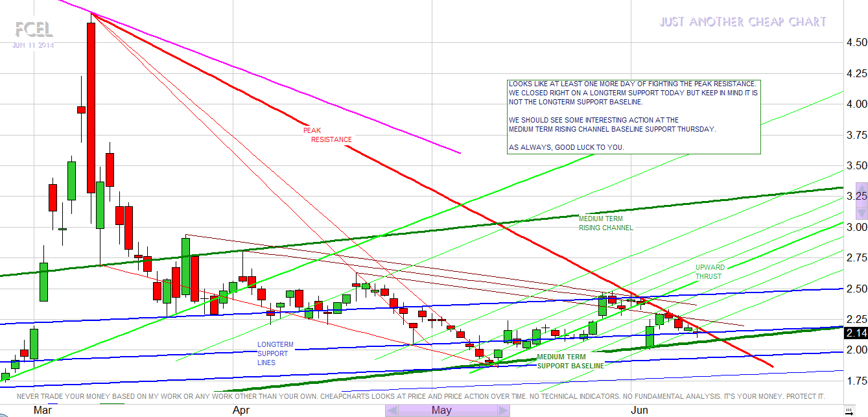Screen dimensions: 868x417
Task: Click the FCEL ticker symbol
Action: point(34,29)
